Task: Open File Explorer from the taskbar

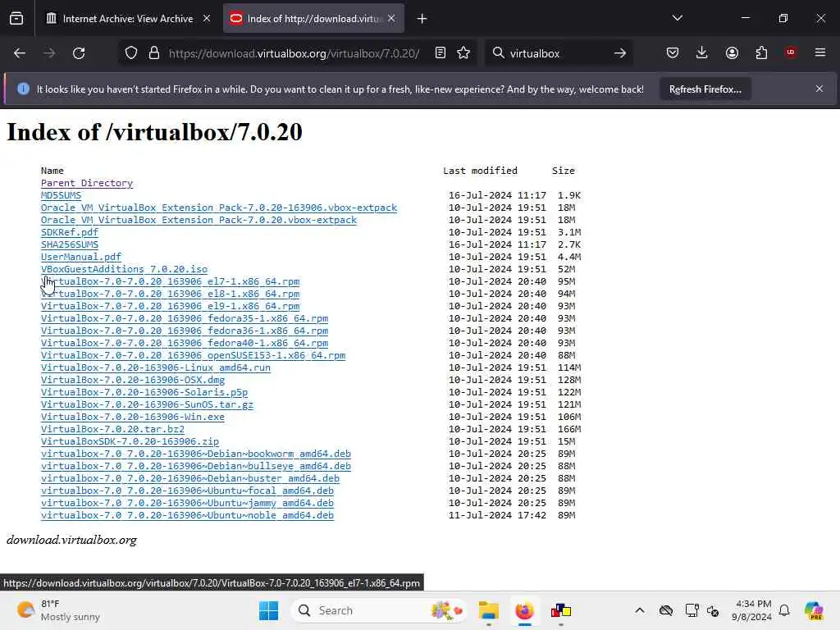Action: tap(489, 610)
